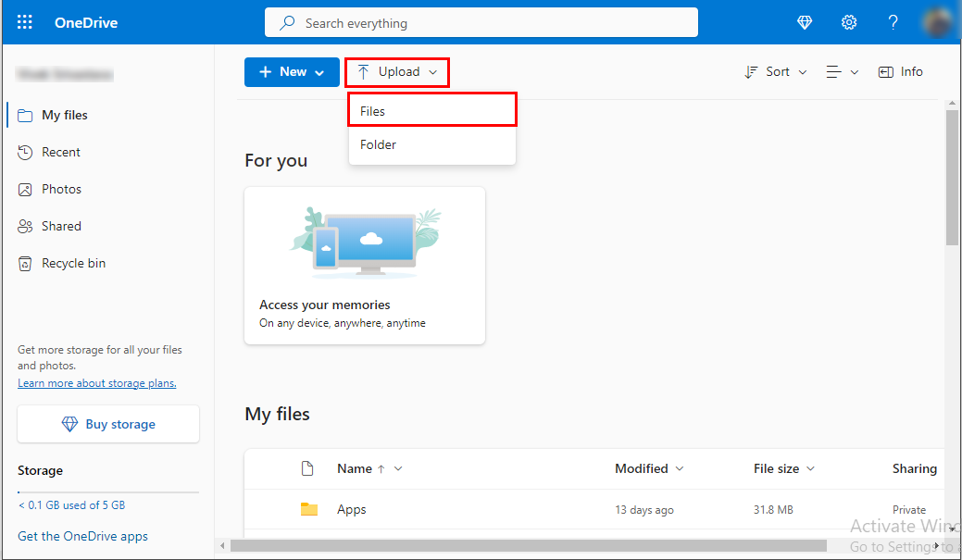Go to Photos in sidebar

(61, 190)
